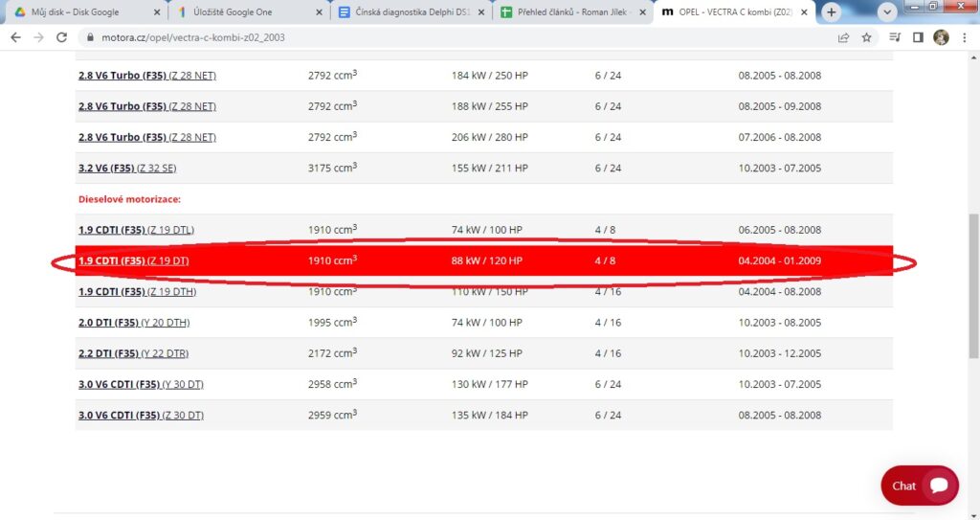The width and height of the screenshot is (980, 520).
Task: Go forward with the browser arrow
Action: (38, 37)
